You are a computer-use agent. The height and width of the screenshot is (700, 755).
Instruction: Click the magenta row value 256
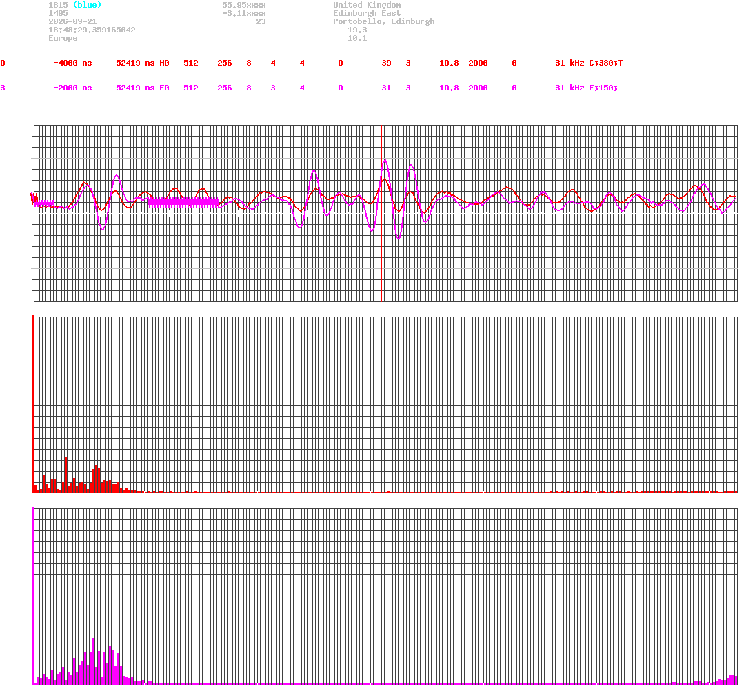(x=224, y=88)
